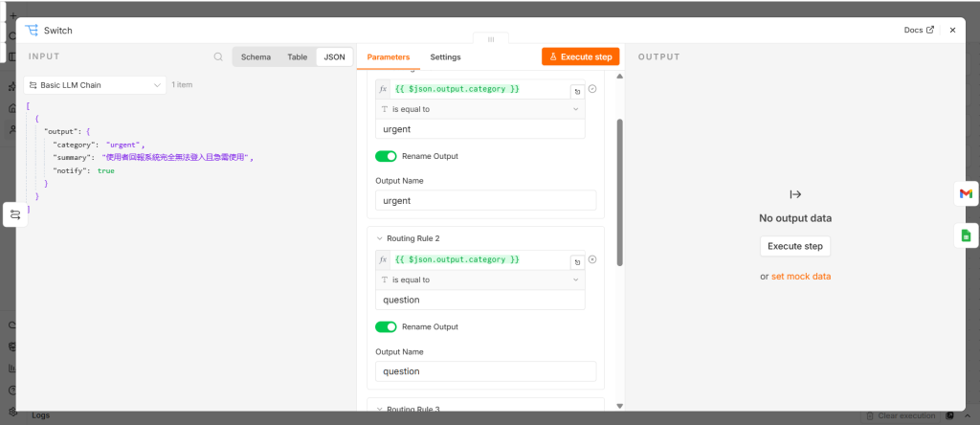Screen dimensions: 980x425
Task: Click the circled check icon beside the urgent rule
Action: [x=592, y=89]
